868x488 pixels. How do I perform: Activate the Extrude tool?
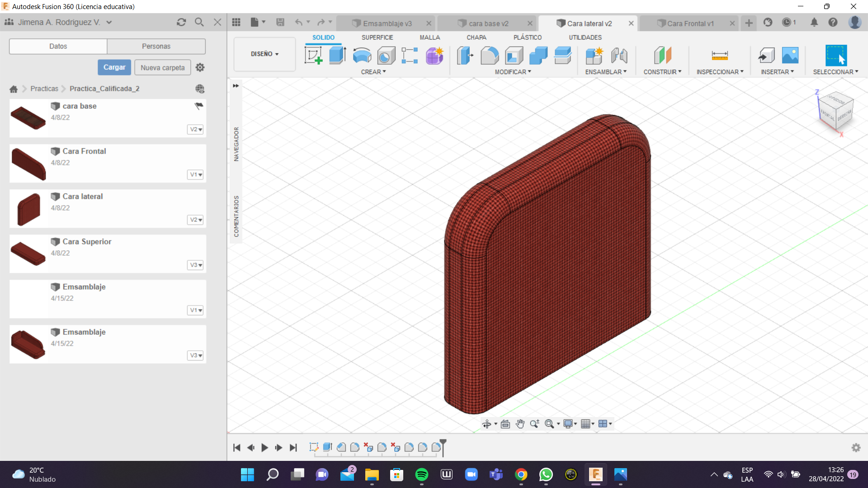(338, 56)
